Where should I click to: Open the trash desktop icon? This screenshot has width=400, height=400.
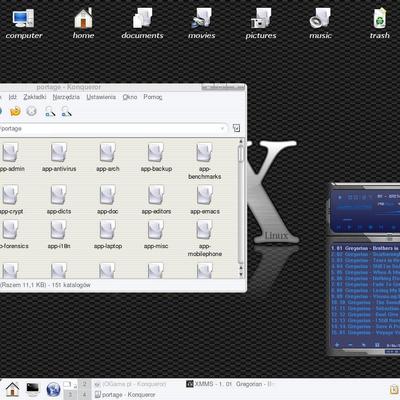coord(380,23)
